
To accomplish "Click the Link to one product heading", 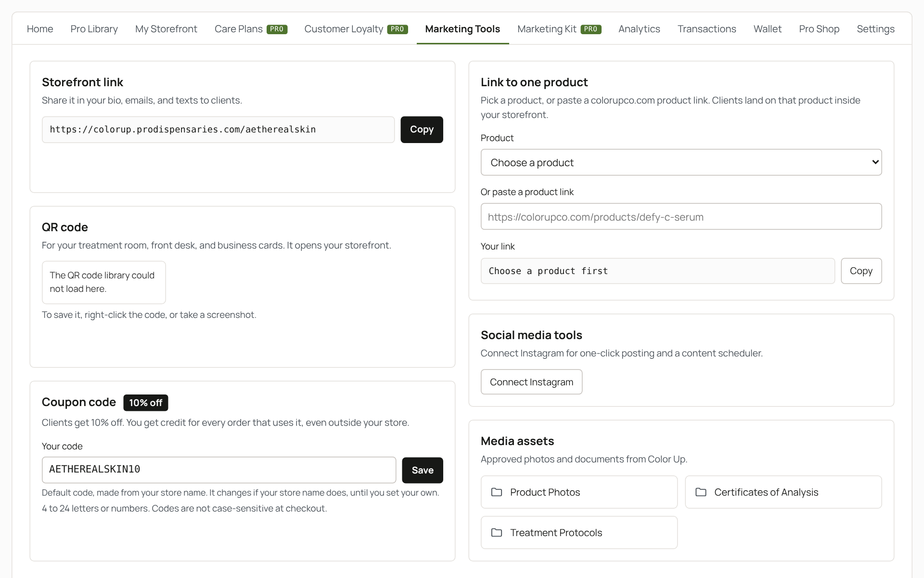I will [x=534, y=82].
